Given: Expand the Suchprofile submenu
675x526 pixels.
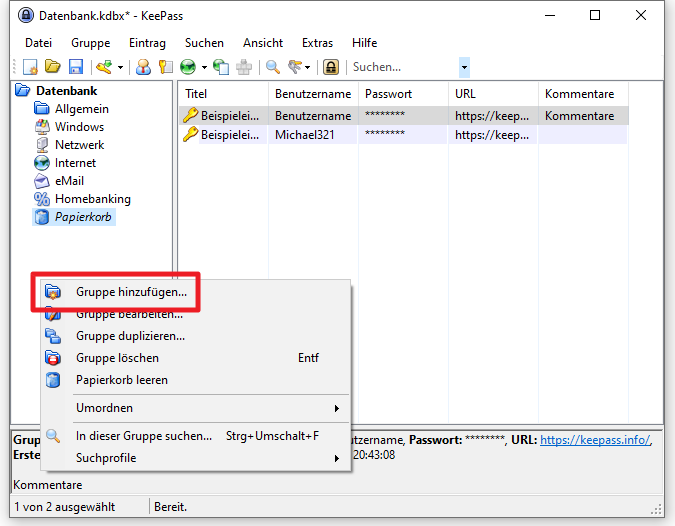Looking at the screenshot, I should pyautogui.click(x=196, y=458).
